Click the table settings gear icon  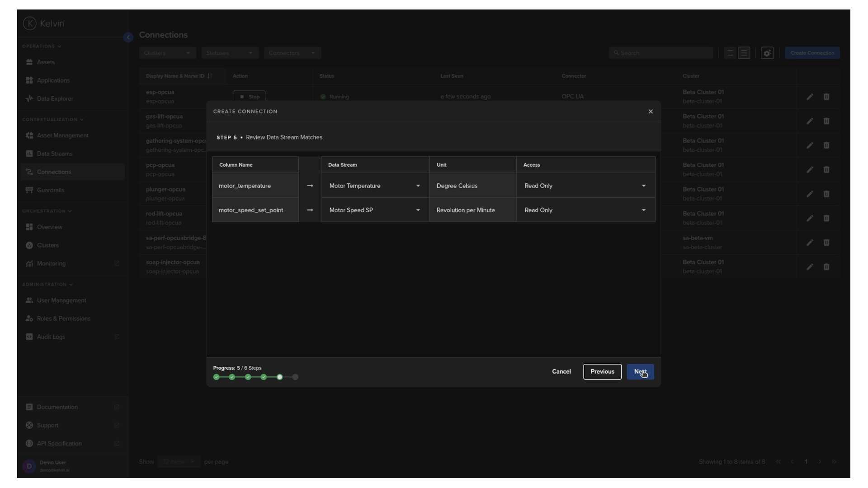coord(767,53)
